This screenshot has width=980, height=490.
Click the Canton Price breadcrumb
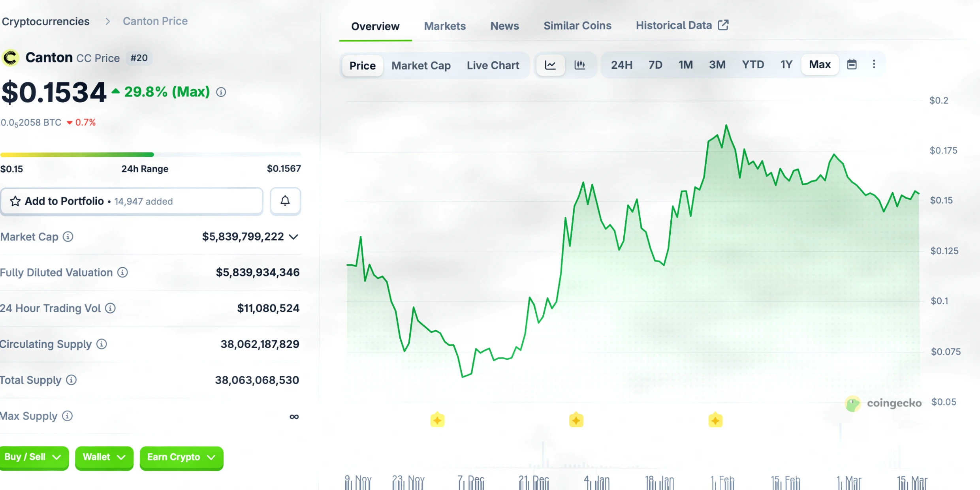point(155,21)
